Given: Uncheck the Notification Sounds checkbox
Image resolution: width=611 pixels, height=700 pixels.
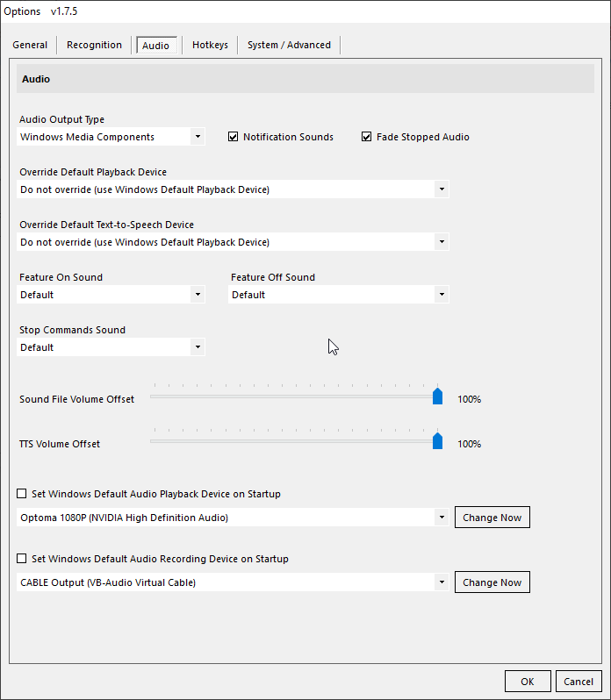Looking at the screenshot, I should pyautogui.click(x=234, y=137).
